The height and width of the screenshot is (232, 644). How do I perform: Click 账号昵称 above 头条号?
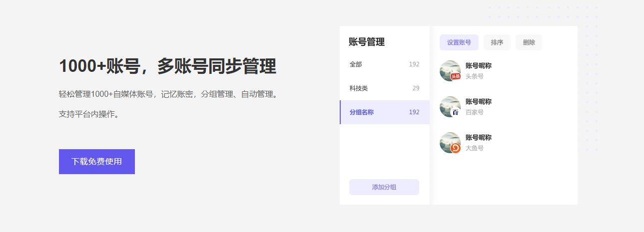point(479,65)
